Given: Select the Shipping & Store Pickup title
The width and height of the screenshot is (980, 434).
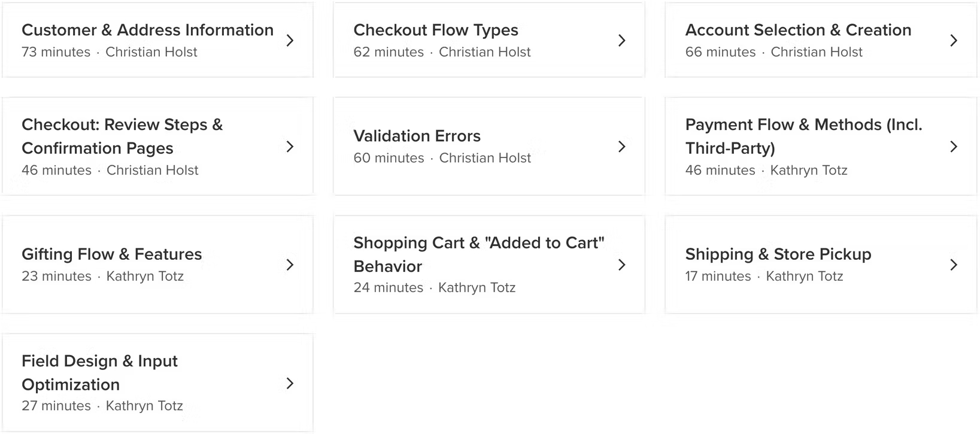Looking at the screenshot, I should tap(778, 254).
